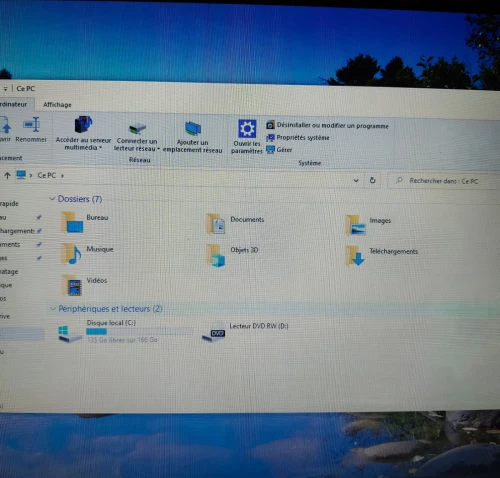Image resolution: width=500 pixels, height=478 pixels.
Task: Click the Bureau folder label
Action: point(97,218)
